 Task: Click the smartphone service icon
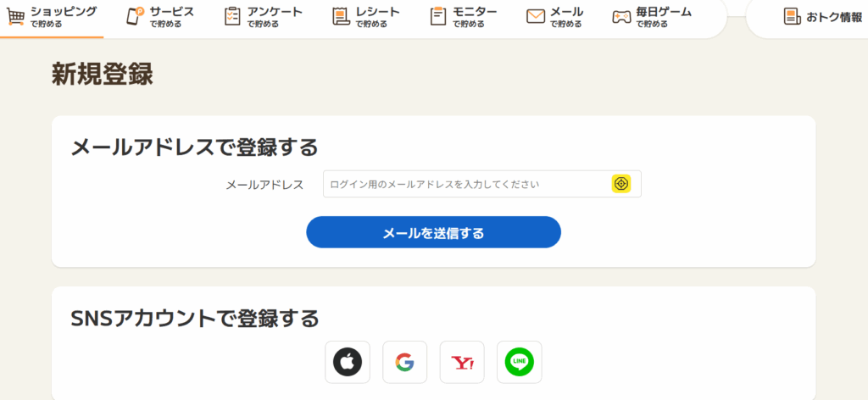click(x=135, y=17)
